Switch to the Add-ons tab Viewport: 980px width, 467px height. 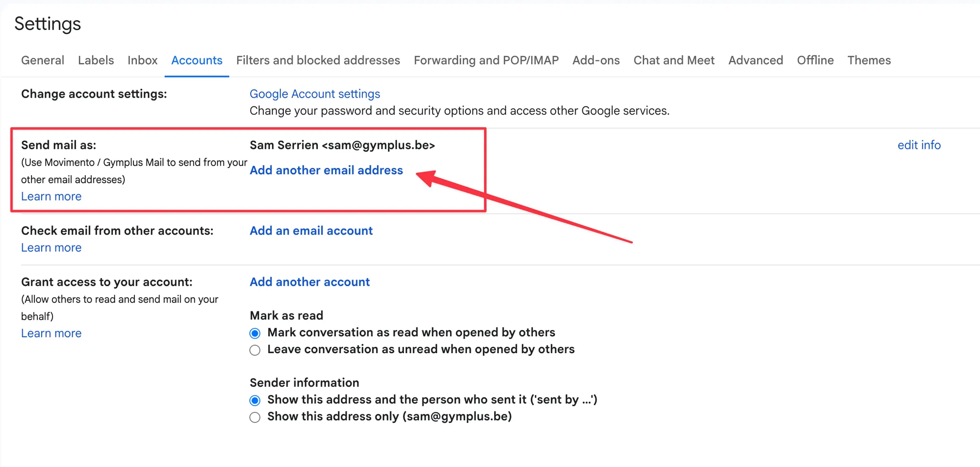coord(596,60)
